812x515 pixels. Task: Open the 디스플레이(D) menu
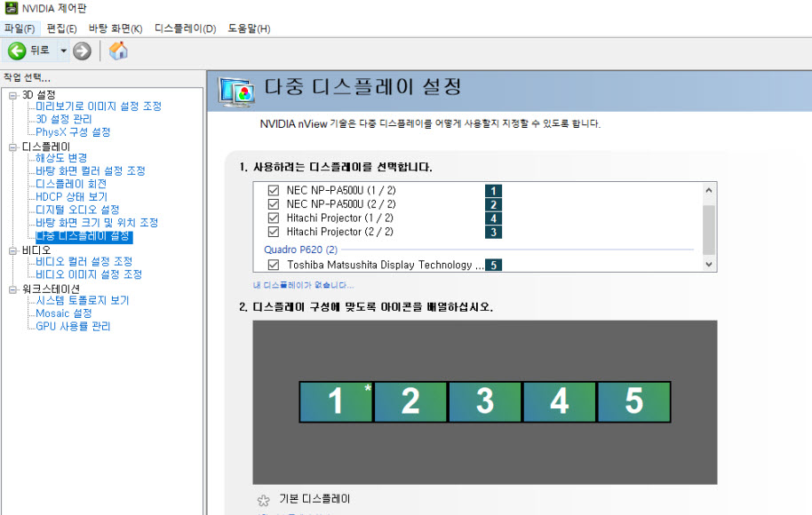tap(186, 28)
